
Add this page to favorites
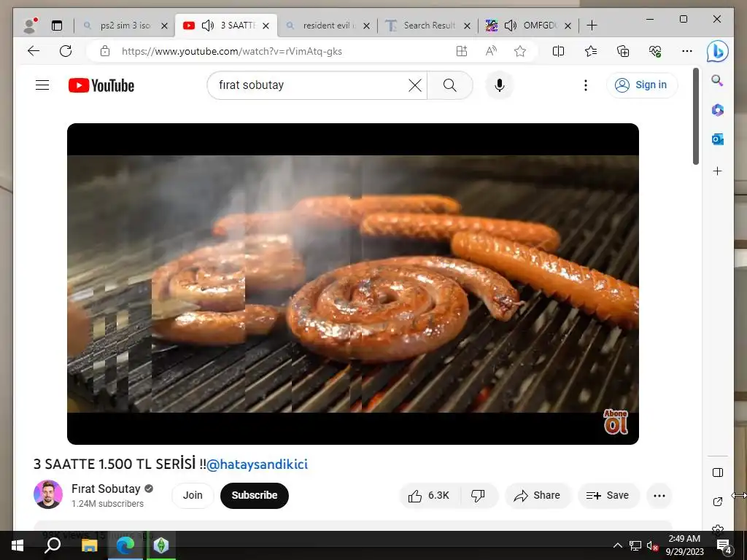519,51
